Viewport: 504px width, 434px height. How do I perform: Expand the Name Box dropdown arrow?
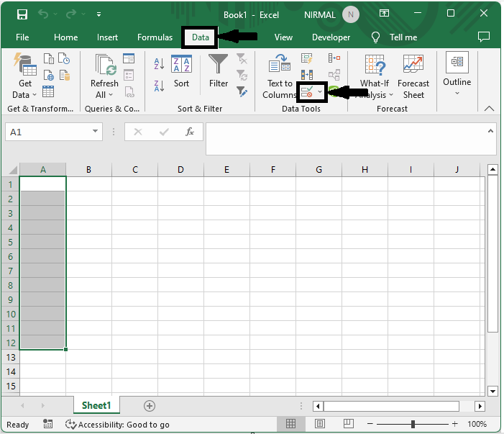tap(96, 132)
